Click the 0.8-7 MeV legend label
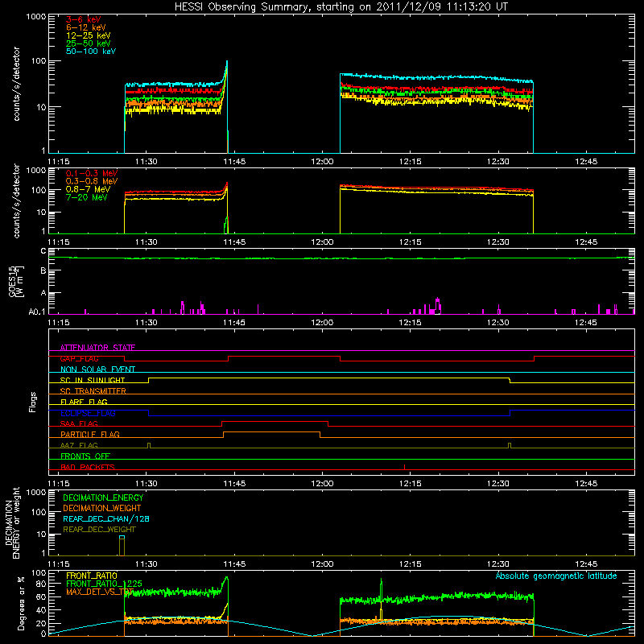This screenshot has height=644, width=644. pyautogui.click(x=88, y=189)
